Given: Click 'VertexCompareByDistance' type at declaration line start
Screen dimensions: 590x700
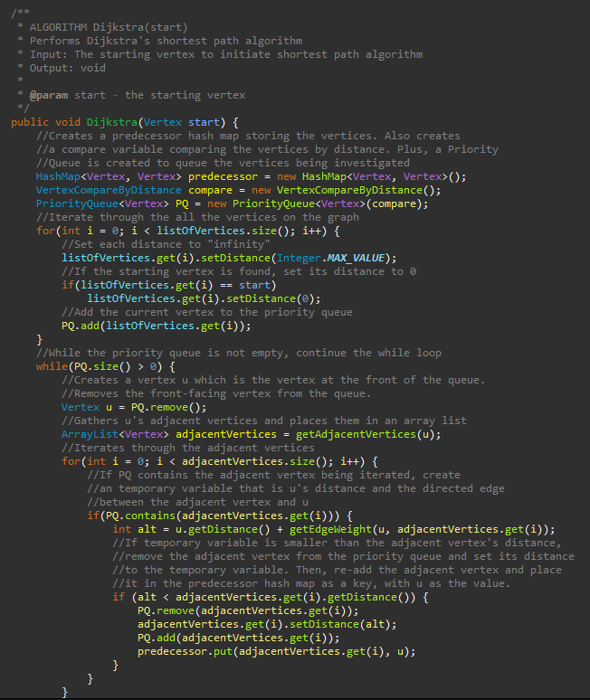Looking at the screenshot, I should 109,190.
